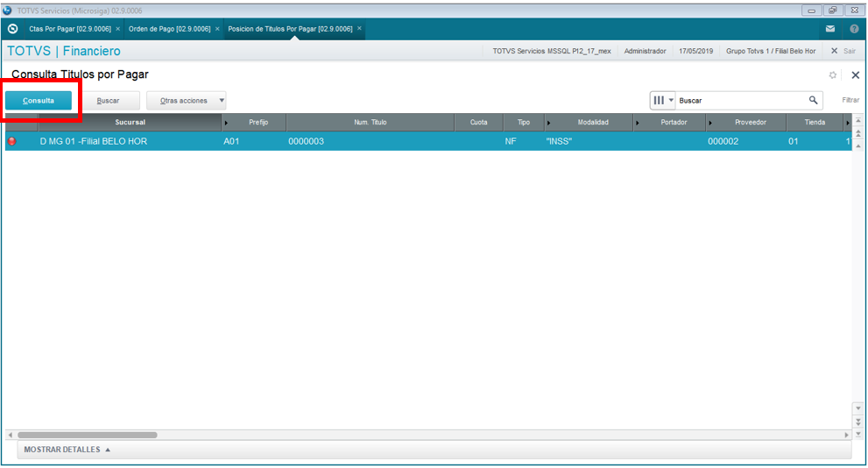Restore the TOTVS Servicios window
The height and width of the screenshot is (468, 868).
[833, 11]
